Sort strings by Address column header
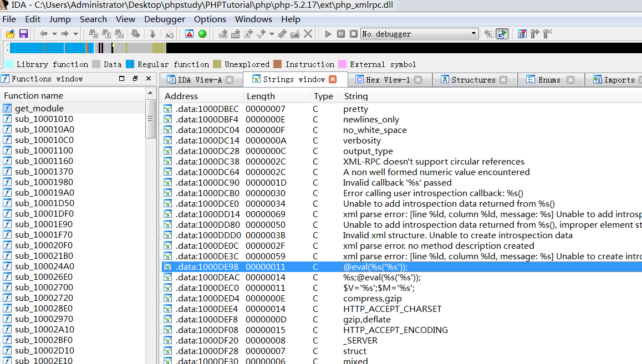Image resolution: width=642 pixels, height=364 pixels. click(x=202, y=96)
